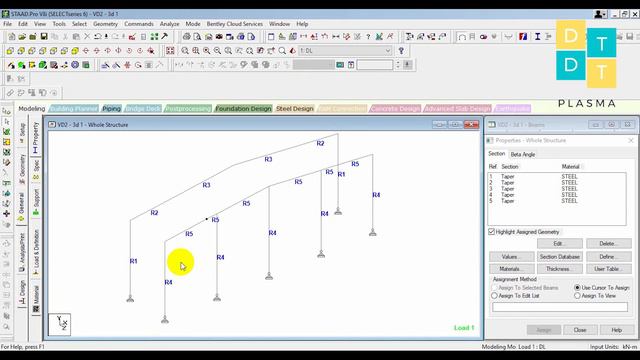Open the Analyze menu

[x=169, y=24]
